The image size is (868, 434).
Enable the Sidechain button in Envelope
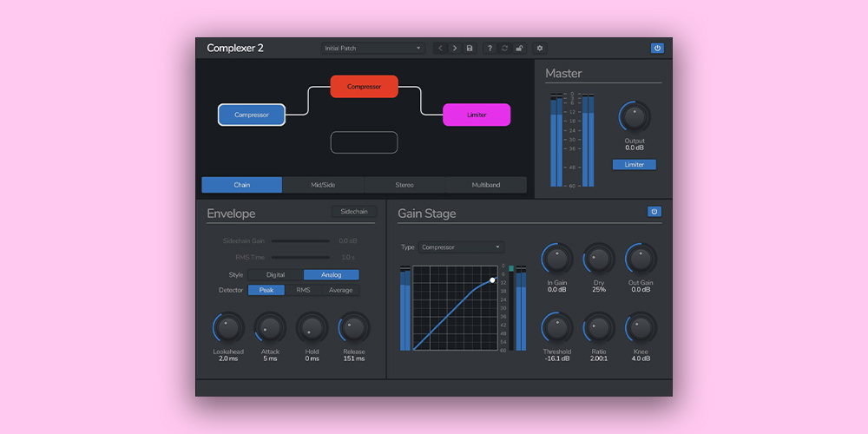pyautogui.click(x=353, y=211)
